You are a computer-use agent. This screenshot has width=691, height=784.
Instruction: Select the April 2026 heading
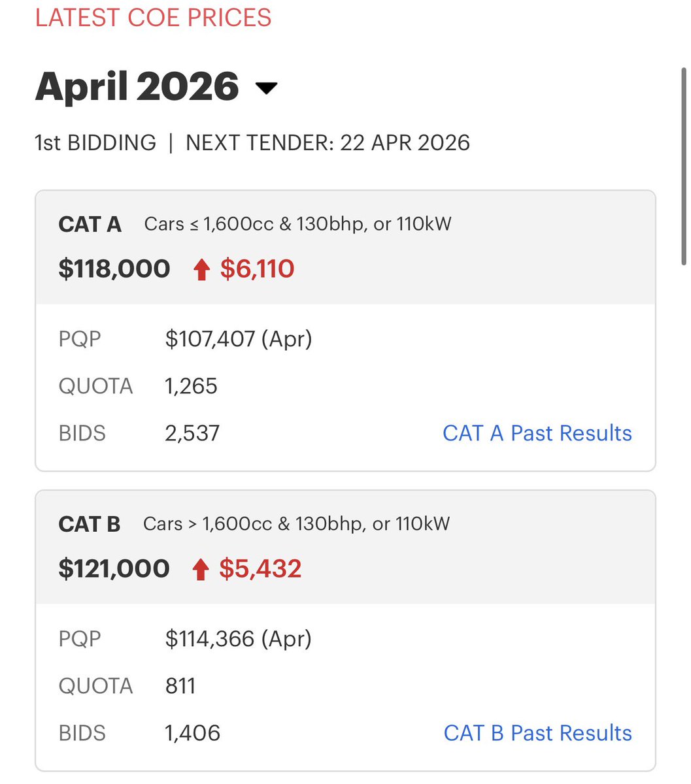[137, 86]
